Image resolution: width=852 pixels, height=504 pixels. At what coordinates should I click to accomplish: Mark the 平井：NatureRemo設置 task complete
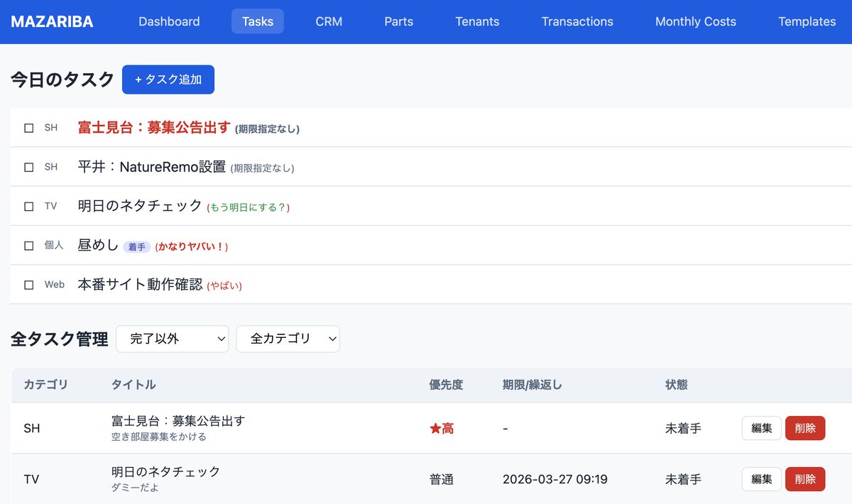pyautogui.click(x=28, y=167)
